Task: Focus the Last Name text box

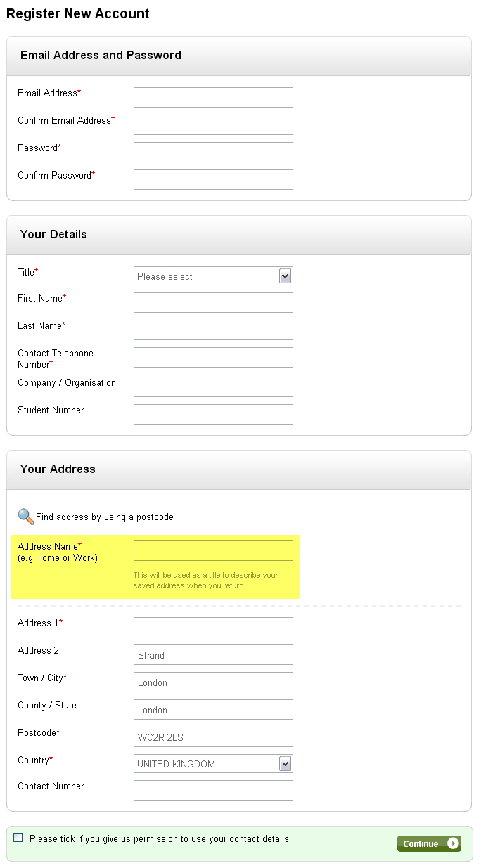Action: click(x=213, y=330)
